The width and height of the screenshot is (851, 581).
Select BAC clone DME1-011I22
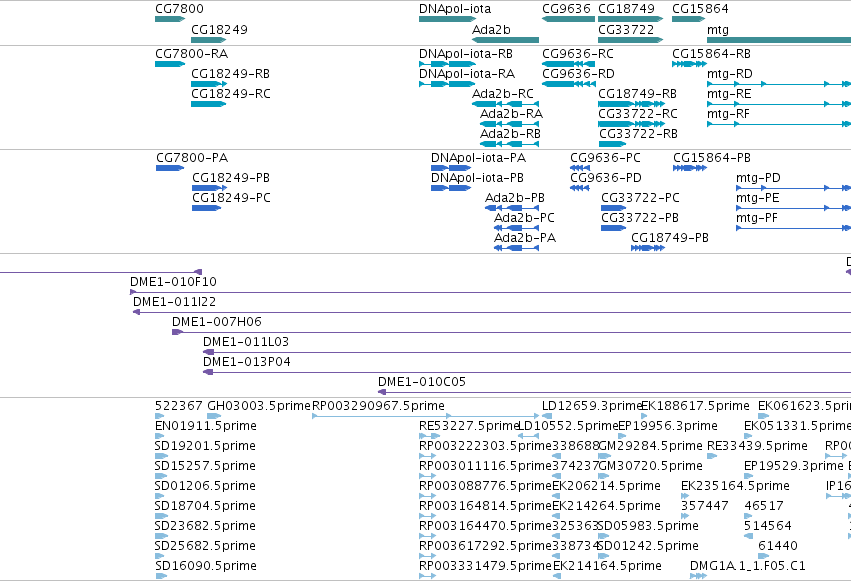[174, 302]
